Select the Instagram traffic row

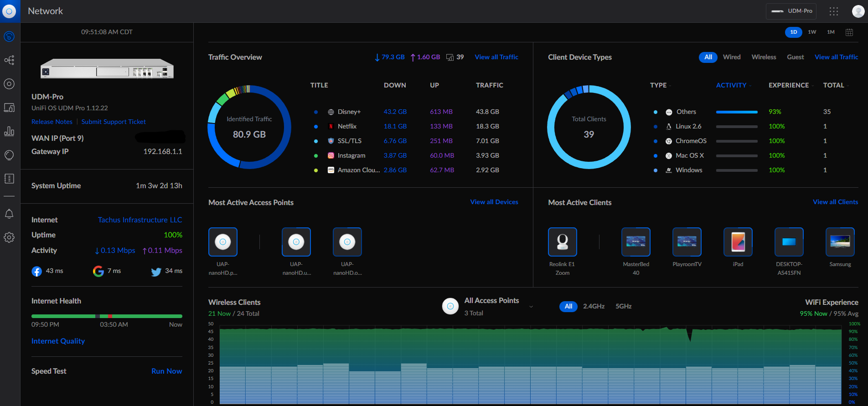point(409,155)
